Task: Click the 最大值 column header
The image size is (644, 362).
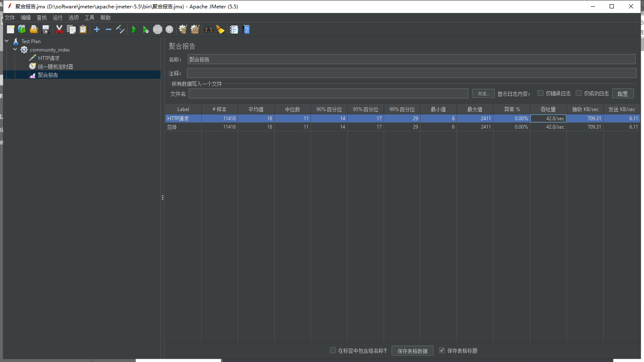Action: [475, 109]
